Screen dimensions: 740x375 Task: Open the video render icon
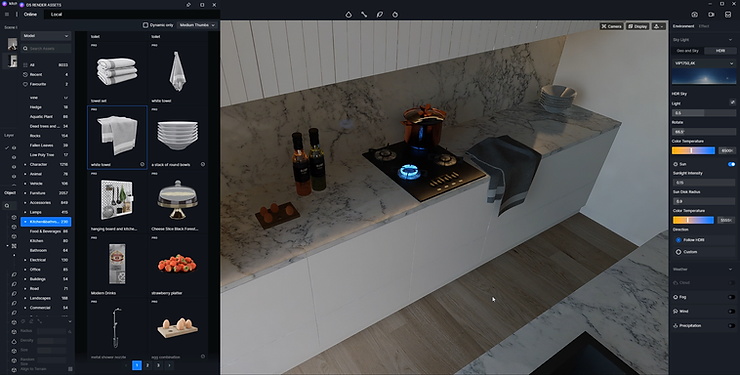[x=711, y=15]
